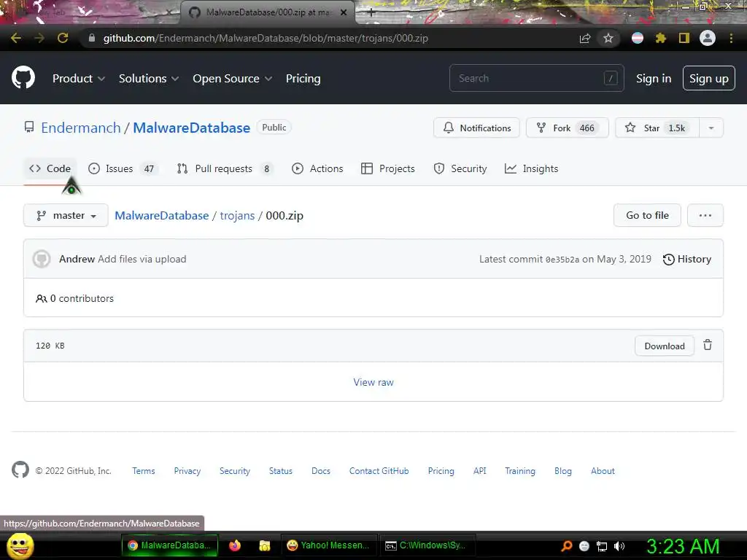Click the Go to file button
The image size is (747, 560).
647,215
